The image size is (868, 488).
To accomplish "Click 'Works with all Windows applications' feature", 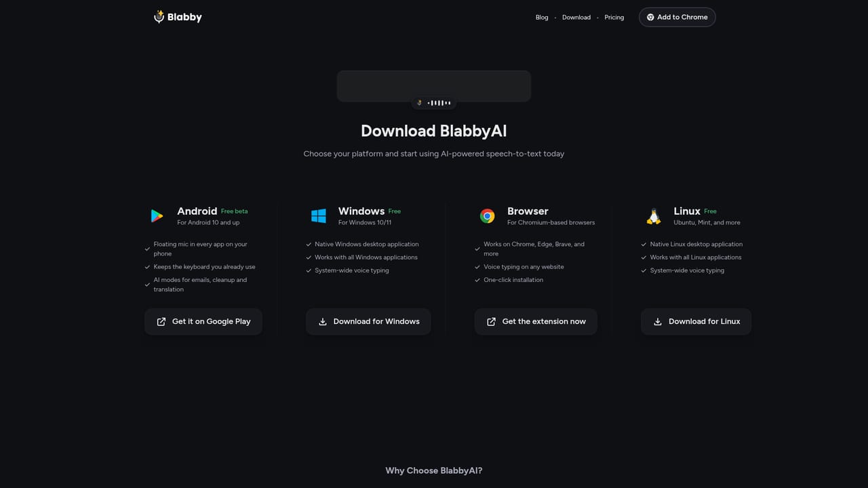I will pyautogui.click(x=366, y=258).
